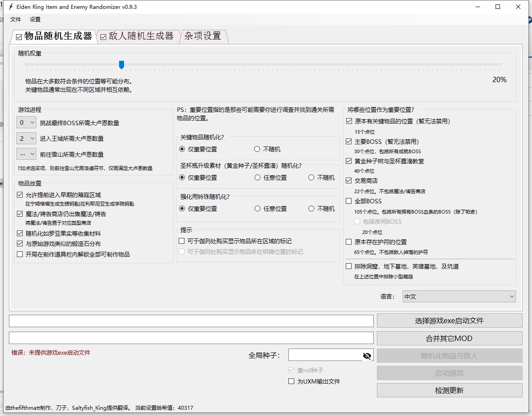Enable 为UXM输出文件 checkbox
Viewport: 532px width, 416px height.
click(x=291, y=381)
